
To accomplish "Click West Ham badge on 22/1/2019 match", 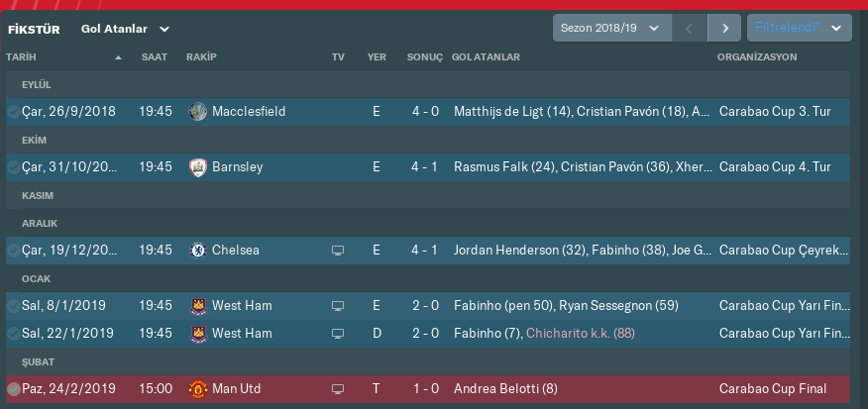I will (x=197, y=334).
